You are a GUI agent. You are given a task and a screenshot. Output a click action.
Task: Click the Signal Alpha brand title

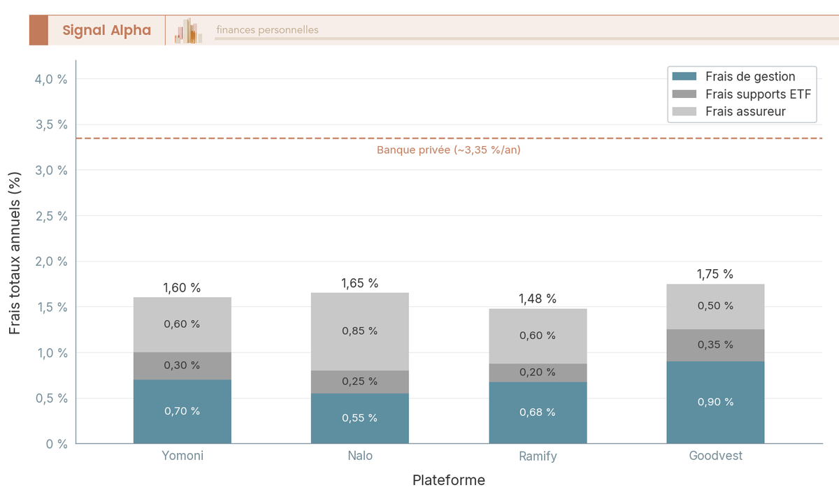106,30
